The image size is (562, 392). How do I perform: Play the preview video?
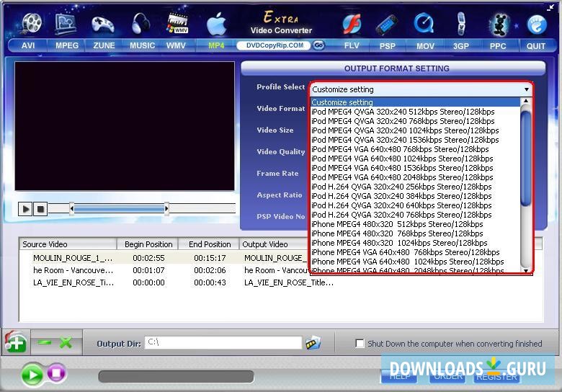coord(25,208)
